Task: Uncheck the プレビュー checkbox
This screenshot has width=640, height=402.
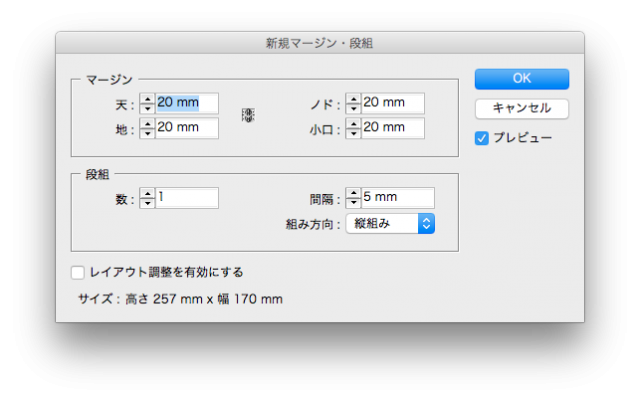Action: coord(482,138)
